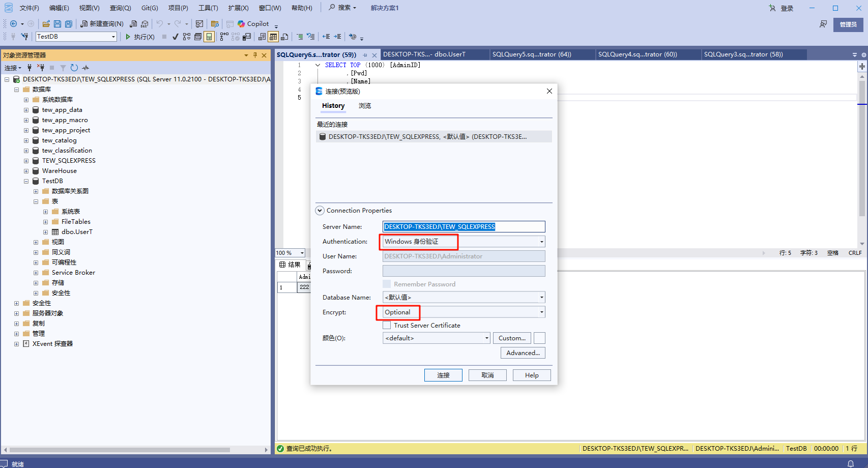
Task: Click Object Explorer activity monitor icon
Action: [x=85, y=68]
